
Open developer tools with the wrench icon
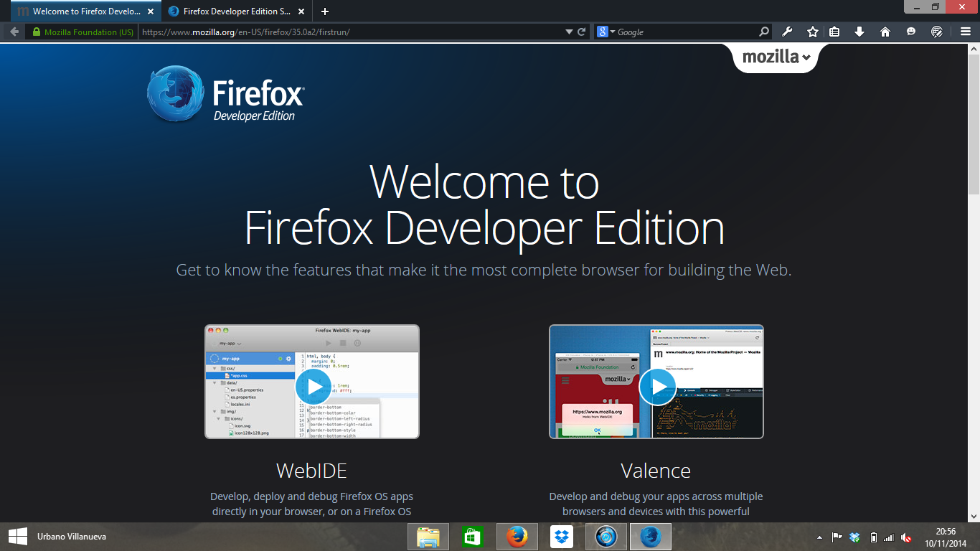click(787, 32)
